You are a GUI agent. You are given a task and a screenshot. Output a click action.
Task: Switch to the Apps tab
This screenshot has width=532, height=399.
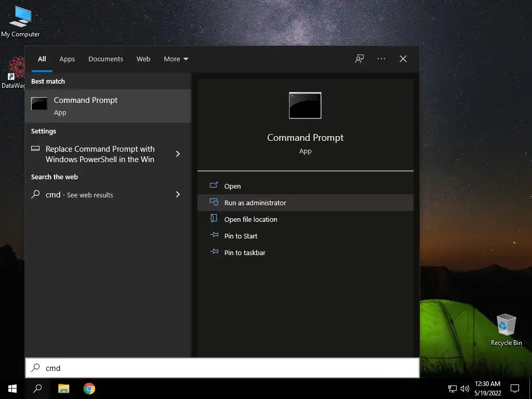(67, 59)
